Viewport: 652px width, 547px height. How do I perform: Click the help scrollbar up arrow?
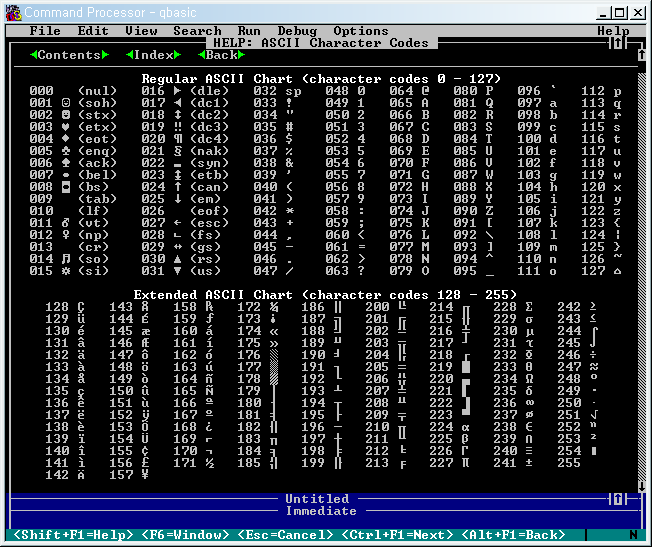641,55
